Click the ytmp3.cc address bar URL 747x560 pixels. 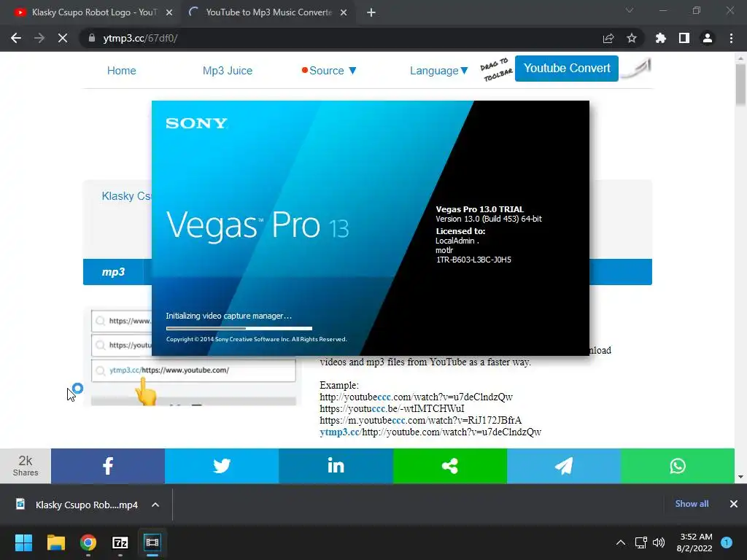[140, 38]
